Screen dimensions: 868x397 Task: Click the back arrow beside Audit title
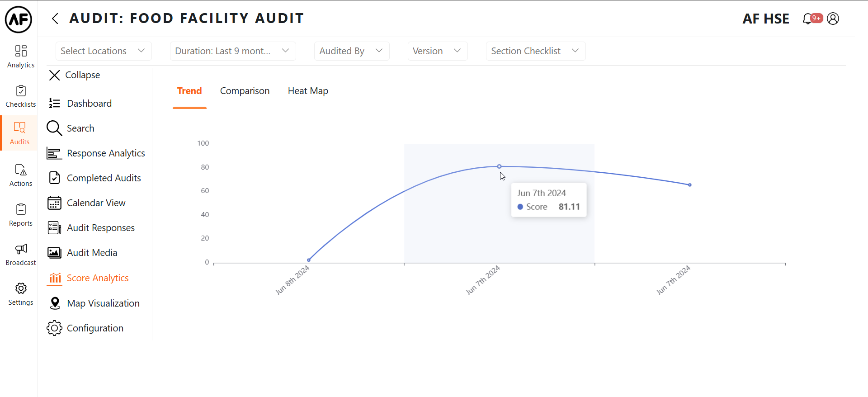tap(55, 19)
